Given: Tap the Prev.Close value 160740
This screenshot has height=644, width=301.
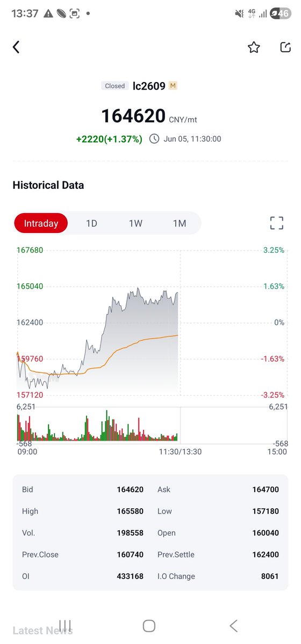Looking at the screenshot, I should coord(130,555).
